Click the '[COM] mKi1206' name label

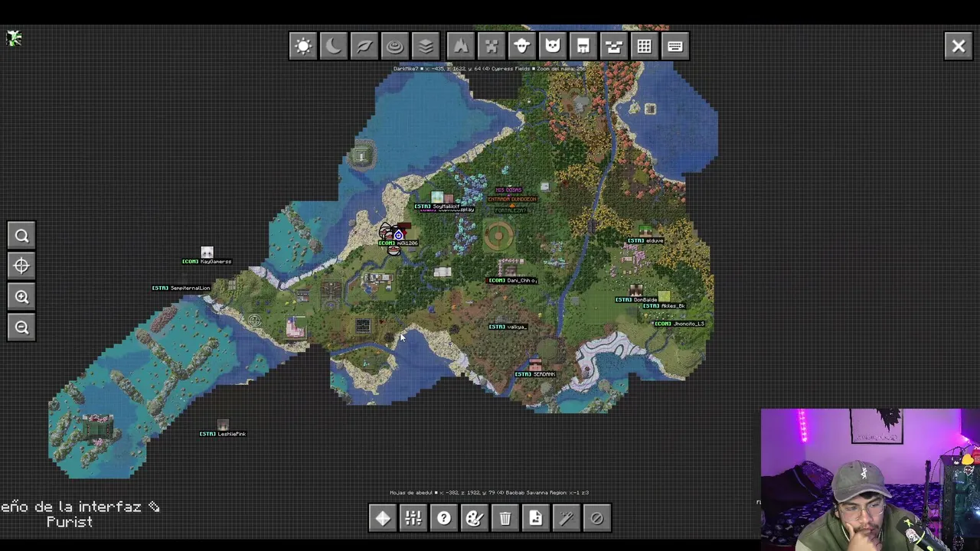coord(398,243)
